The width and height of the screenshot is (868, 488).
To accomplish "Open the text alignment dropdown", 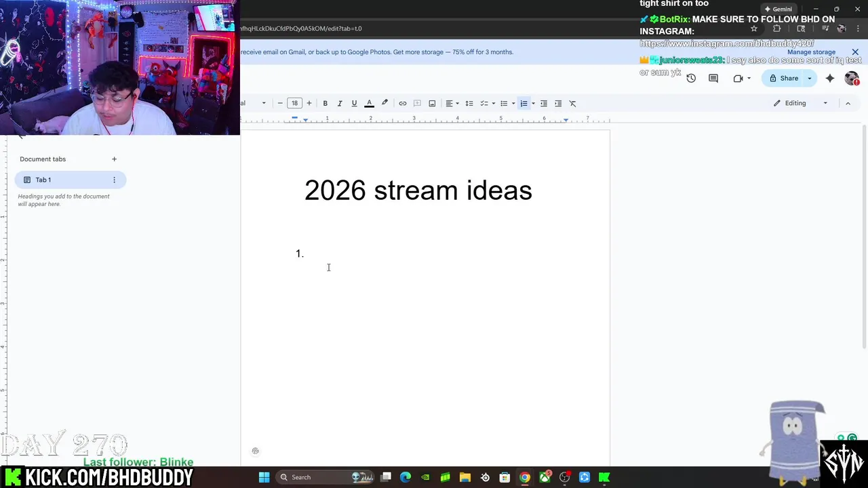I will (x=452, y=103).
